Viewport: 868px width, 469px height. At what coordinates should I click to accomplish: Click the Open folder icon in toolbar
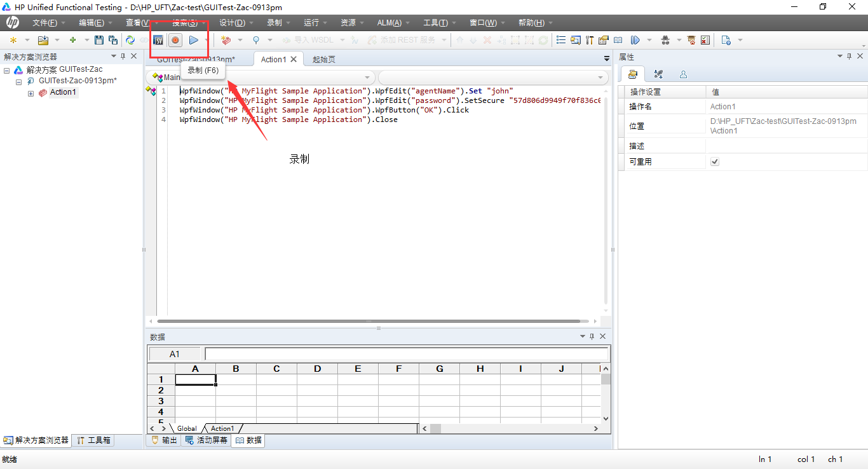(43, 40)
